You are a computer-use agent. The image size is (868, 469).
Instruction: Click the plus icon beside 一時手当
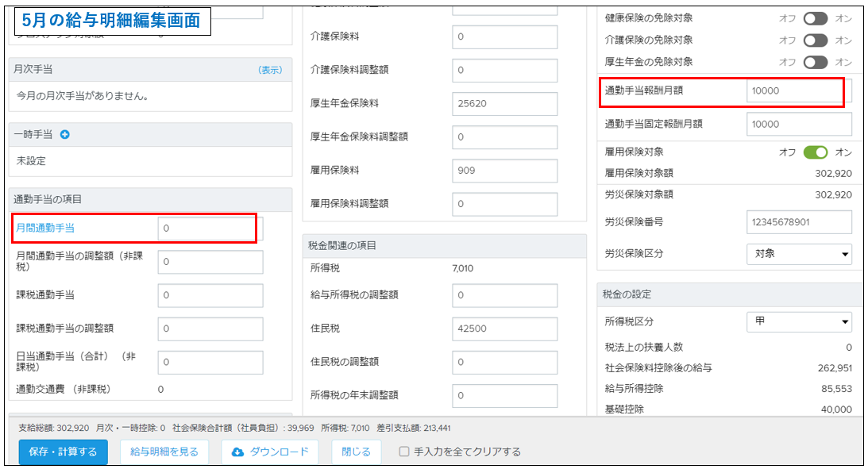point(65,135)
